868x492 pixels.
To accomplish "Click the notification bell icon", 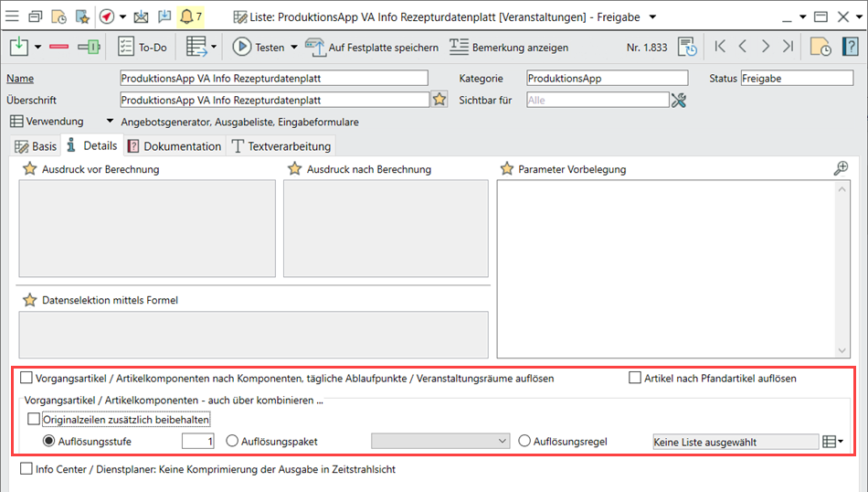I will 186,16.
